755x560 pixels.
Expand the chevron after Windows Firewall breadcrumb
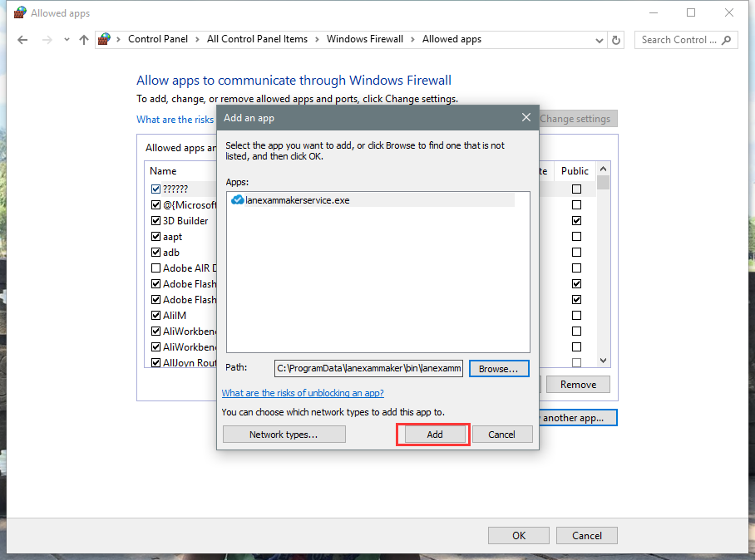click(x=412, y=39)
